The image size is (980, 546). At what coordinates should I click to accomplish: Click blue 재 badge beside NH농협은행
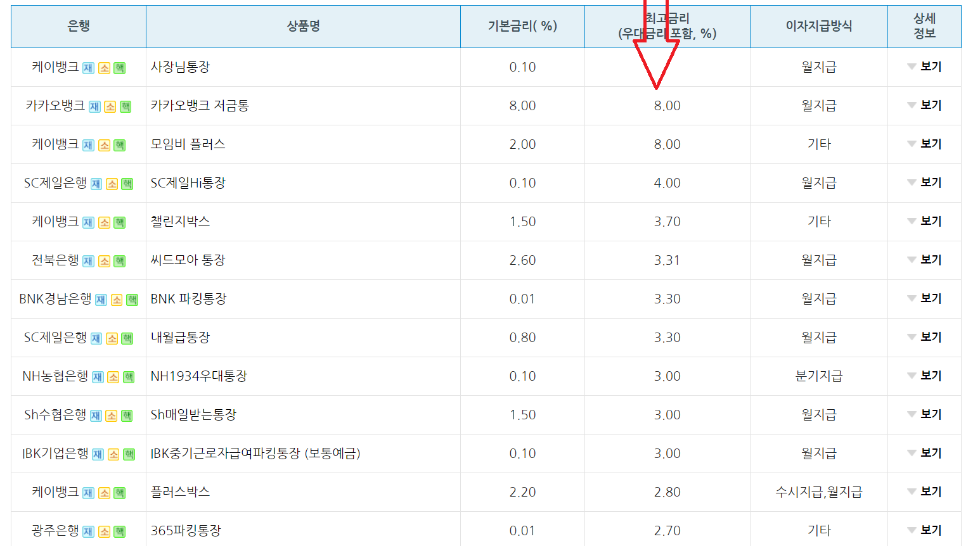tap(98, 377)
